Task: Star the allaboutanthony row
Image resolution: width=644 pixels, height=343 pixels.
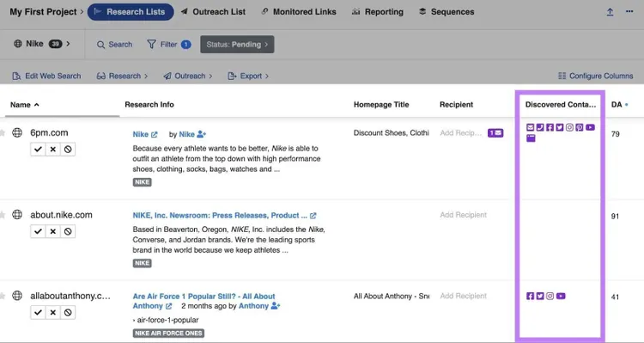Action: click(x=2, y=296)
